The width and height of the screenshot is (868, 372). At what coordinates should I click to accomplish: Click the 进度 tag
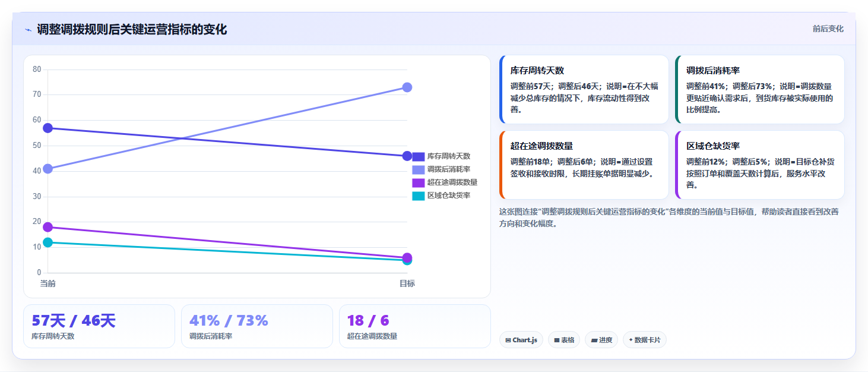(601, 340)
